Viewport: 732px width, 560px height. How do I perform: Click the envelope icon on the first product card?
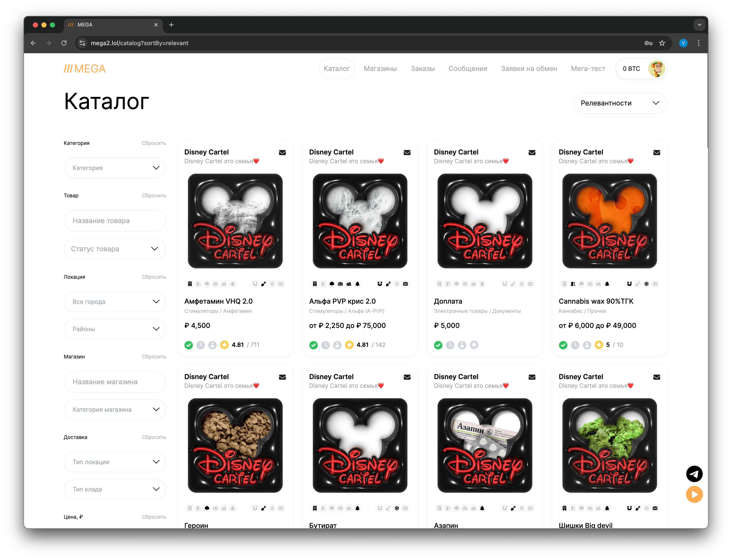point(282,153)
